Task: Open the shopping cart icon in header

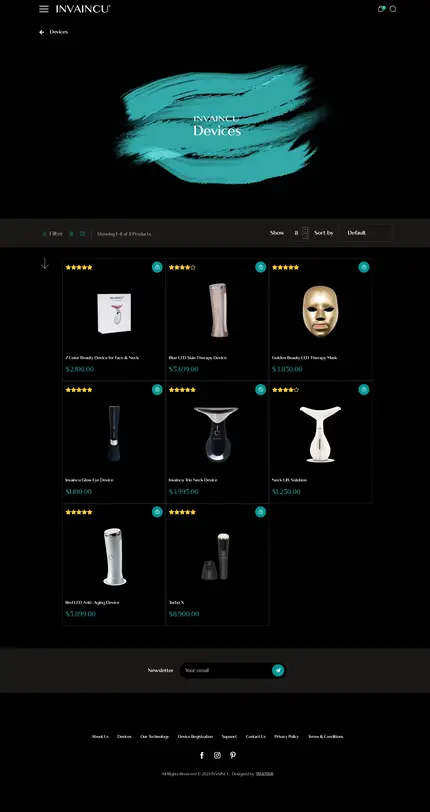Action: click(x=381, y=9)
